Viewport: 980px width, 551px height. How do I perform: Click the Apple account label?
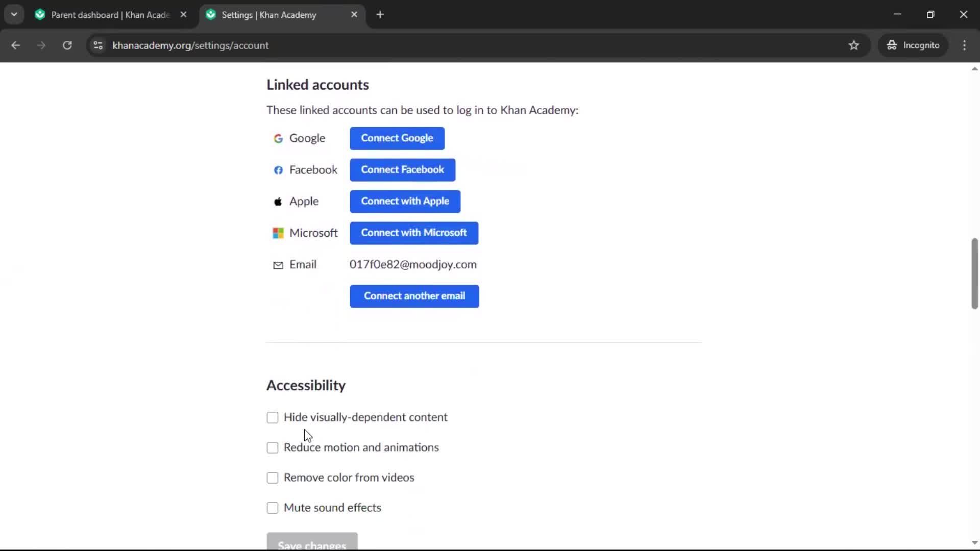304,202
